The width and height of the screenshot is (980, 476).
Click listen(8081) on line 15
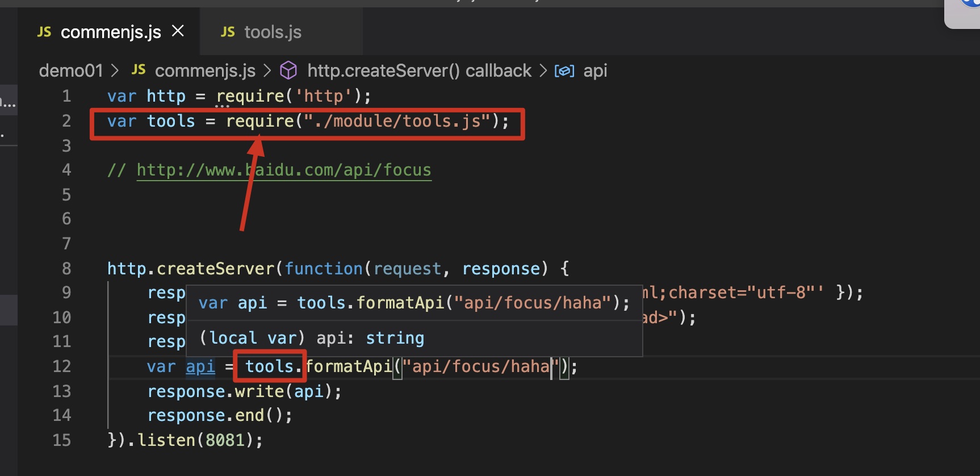(x=194, y=440)
